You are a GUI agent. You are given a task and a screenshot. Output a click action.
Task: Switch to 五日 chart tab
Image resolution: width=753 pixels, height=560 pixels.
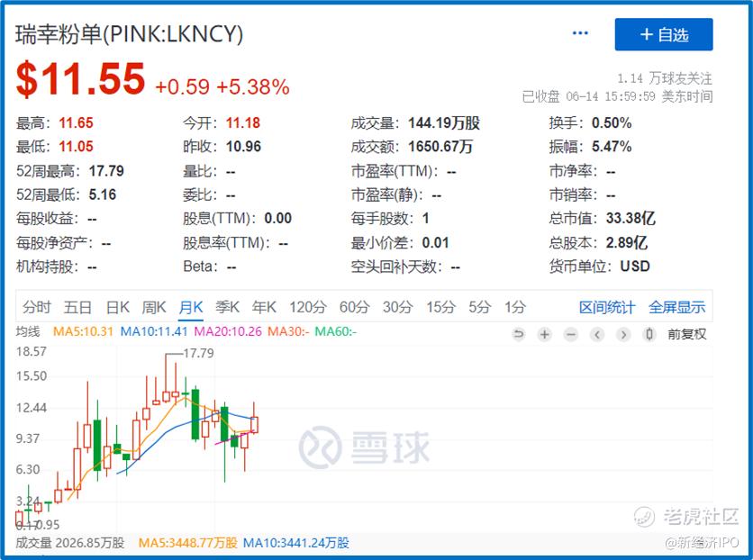(77, 307)
